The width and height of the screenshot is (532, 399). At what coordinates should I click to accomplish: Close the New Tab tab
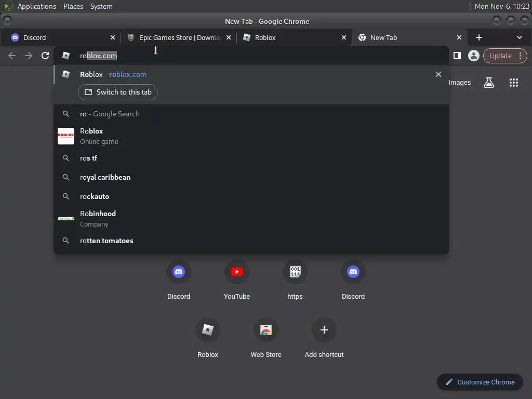(x=459, y=37)
